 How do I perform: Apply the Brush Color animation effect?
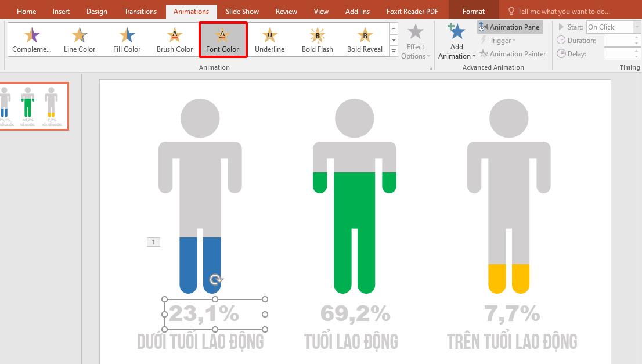tap(175, 39)
